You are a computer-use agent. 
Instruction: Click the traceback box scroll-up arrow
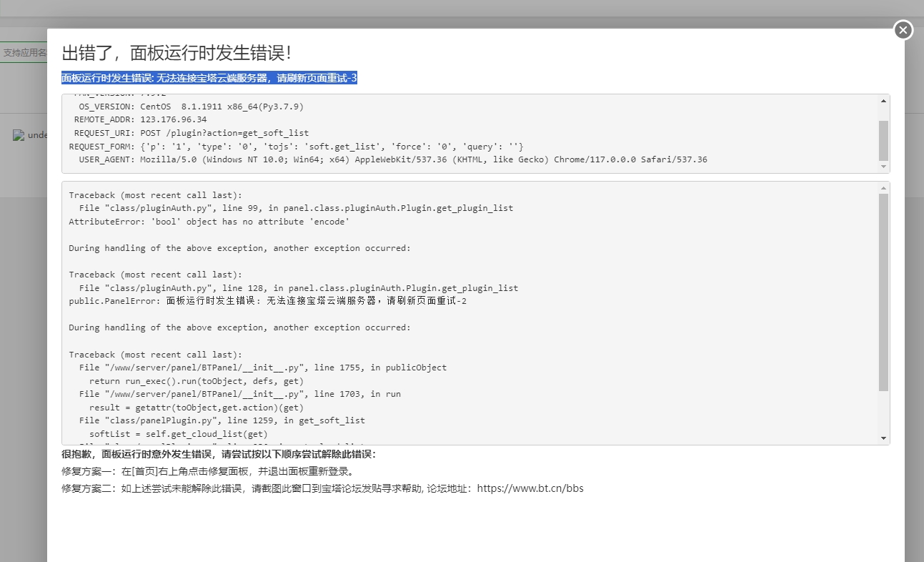(884, 188)
